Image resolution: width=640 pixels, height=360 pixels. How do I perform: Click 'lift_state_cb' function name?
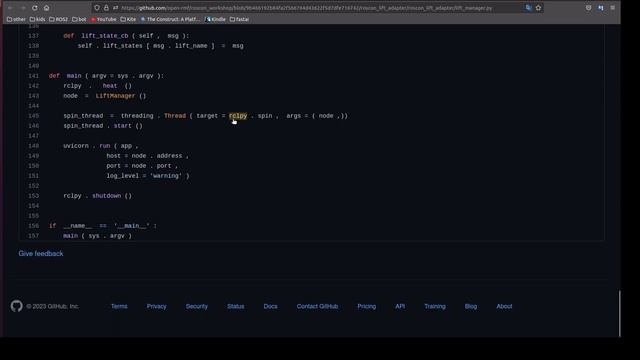point(104,36)
